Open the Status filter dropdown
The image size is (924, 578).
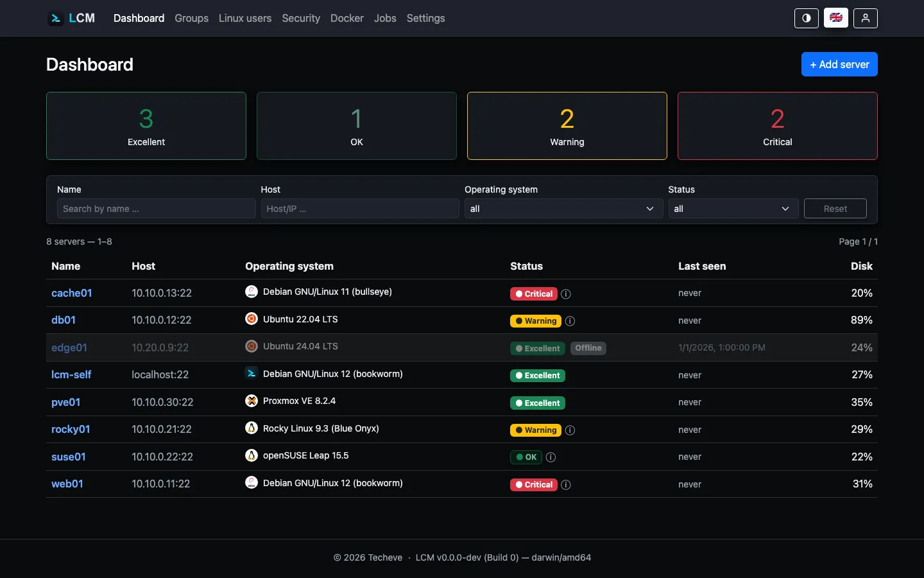click(x=733, y=209)
